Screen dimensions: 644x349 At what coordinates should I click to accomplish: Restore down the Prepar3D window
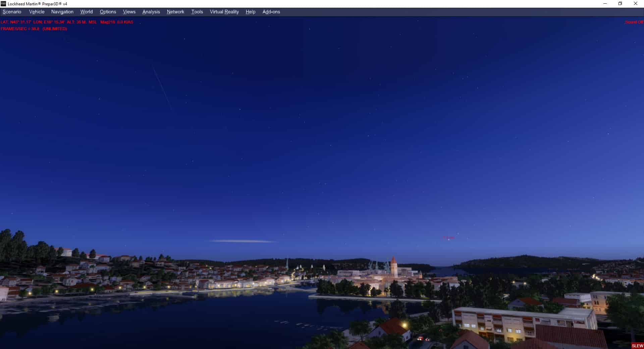tap(620, 4)
